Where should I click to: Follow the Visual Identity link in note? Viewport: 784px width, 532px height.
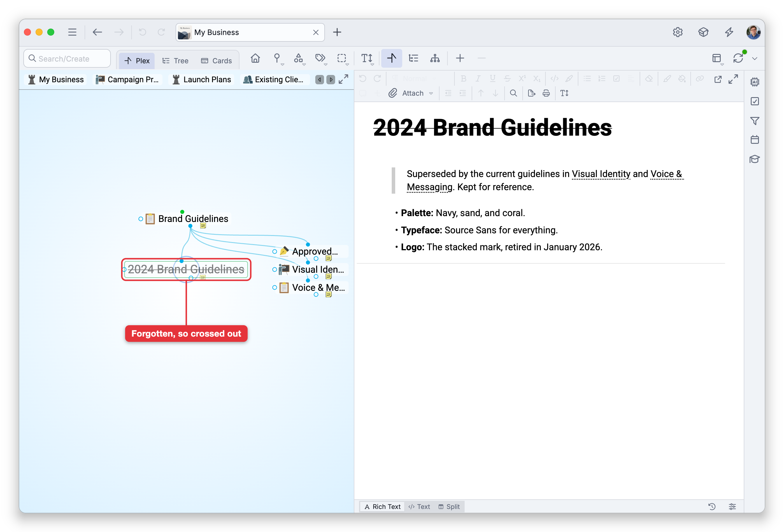click(x=601, y=174)
